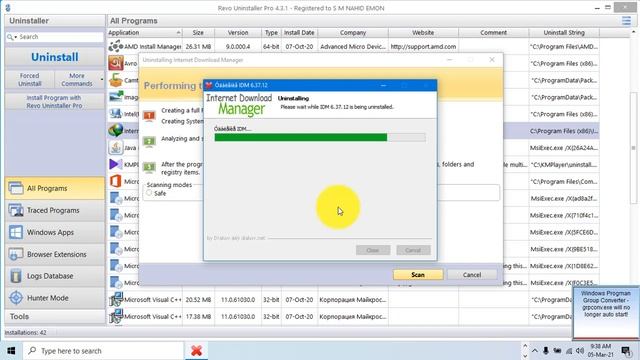
Task: Click the Intel program icon in list
Action: pyautogui.click(x=116, y=114)
